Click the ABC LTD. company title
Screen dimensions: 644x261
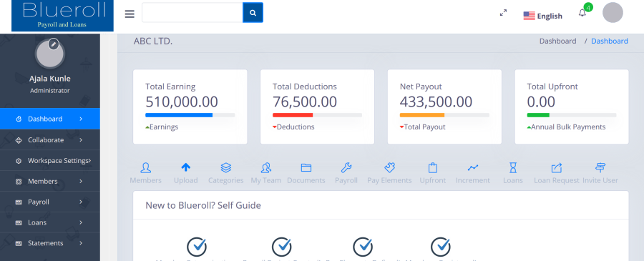click(153, 41)
